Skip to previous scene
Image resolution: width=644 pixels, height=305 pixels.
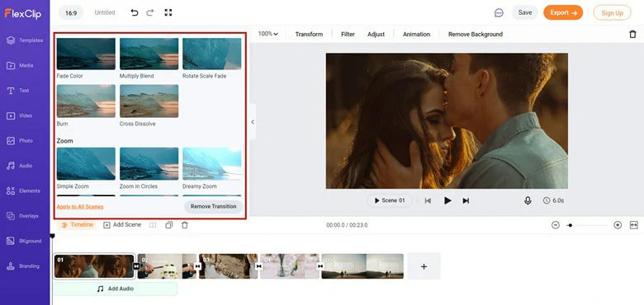428,200
